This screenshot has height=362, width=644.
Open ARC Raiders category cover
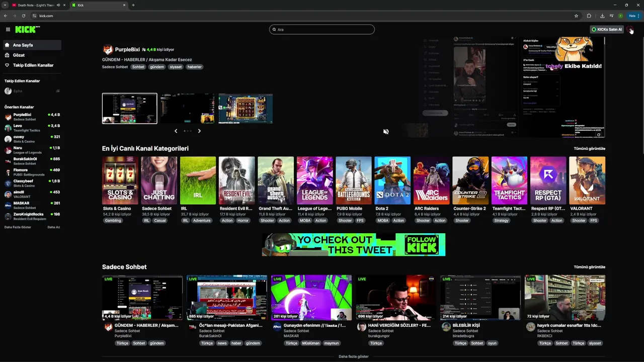pyautogui.click(x=431, y=180)
